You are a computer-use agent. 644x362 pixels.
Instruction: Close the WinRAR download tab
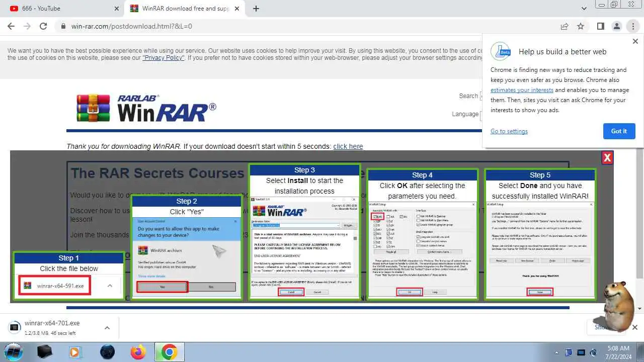[236, 9]
